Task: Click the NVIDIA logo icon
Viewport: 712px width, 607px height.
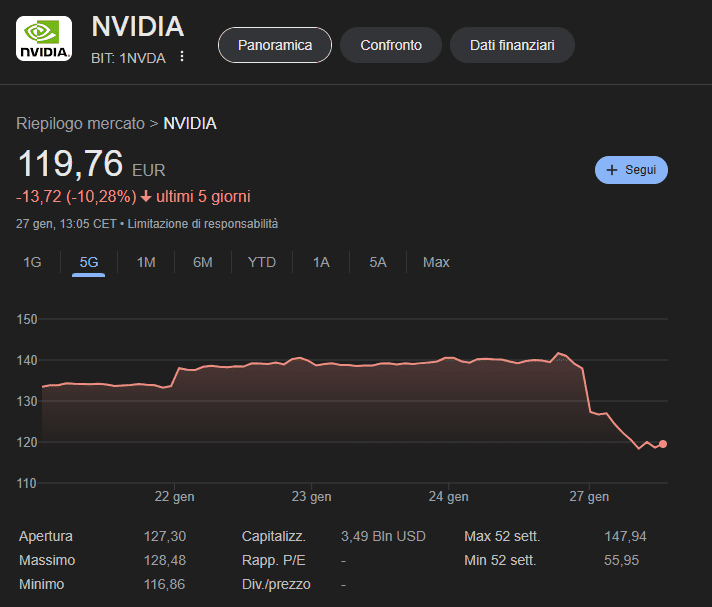Action: [44, 40]
